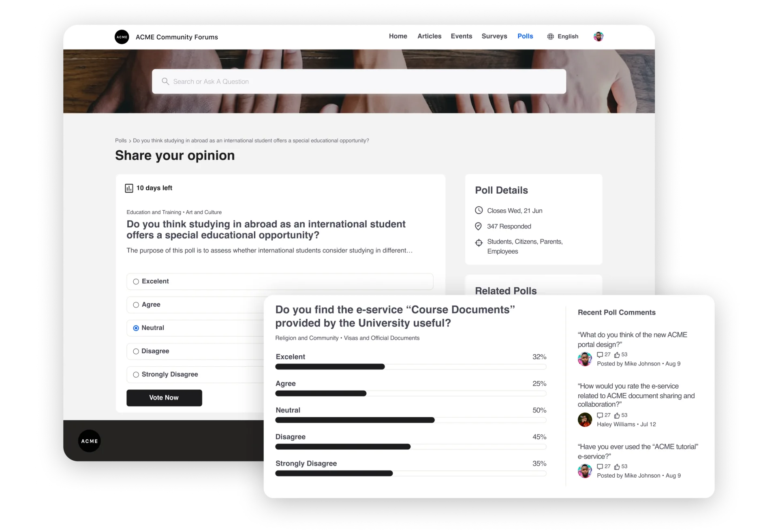The height and width of the screenshot is (532, 778).
Task: Open the Articles navigation menu item
Action: 430,36
